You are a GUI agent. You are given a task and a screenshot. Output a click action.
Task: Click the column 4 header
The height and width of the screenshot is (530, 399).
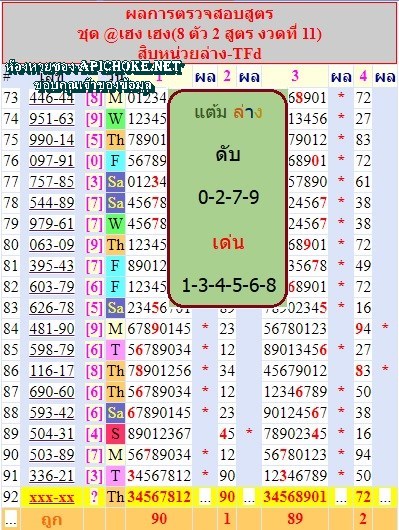pyautogui.click(x=363, y=76)
